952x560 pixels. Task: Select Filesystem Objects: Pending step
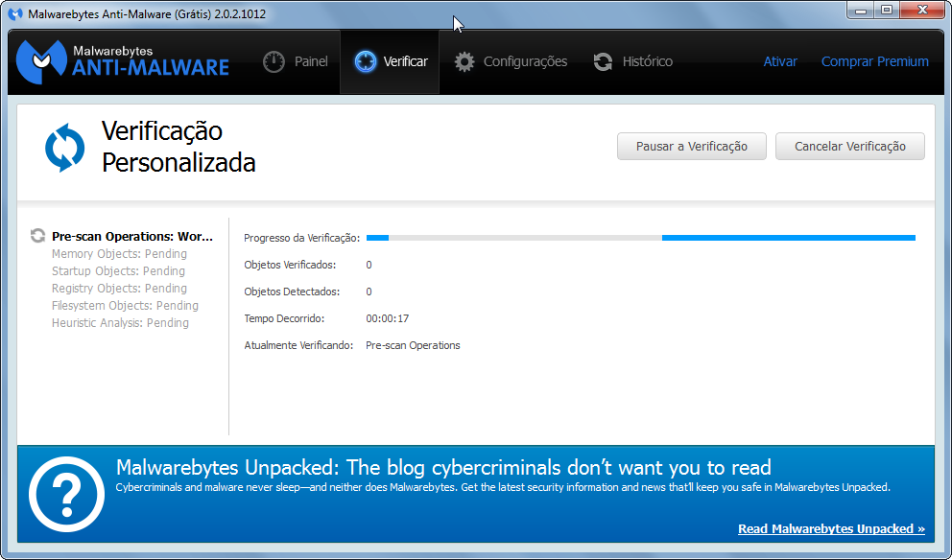tap(125, 305)
